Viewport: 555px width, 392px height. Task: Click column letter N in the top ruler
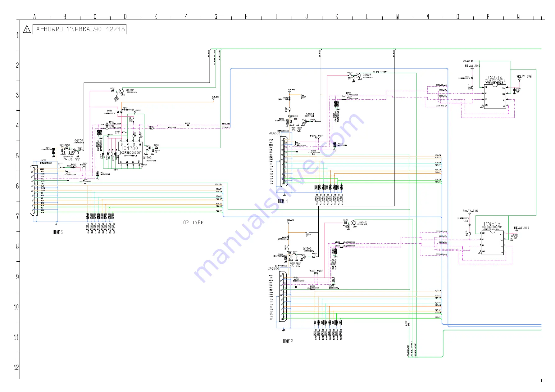point(428,17)
